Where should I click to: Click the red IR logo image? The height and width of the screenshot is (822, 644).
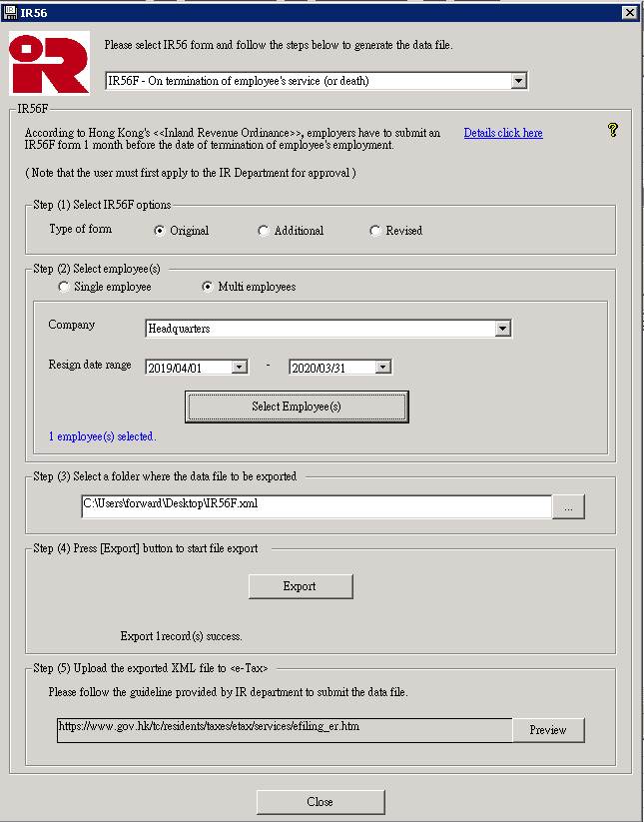pos(49,63)
